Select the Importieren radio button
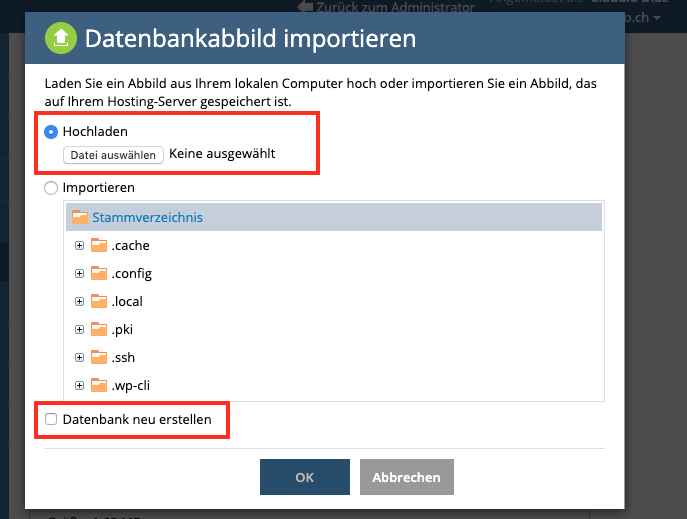687x519 pixels. (x=52, y=188)
